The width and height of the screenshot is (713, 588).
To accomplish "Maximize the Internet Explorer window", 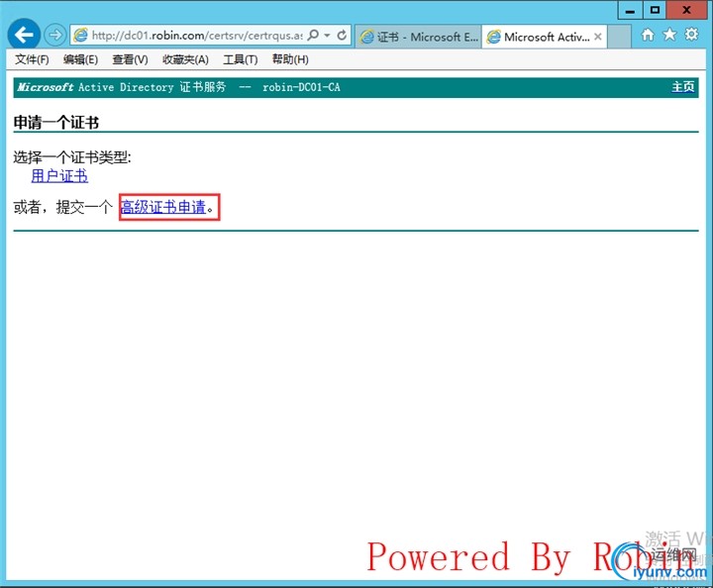I will [655, 10].
